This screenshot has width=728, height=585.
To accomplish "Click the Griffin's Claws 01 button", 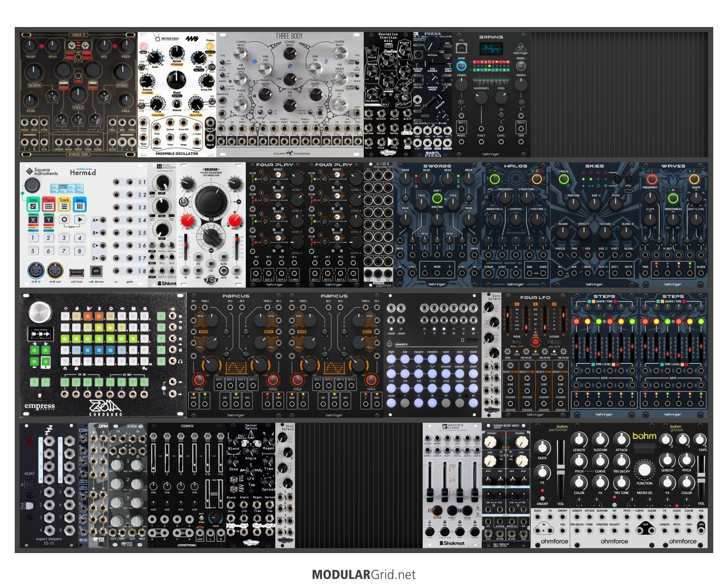I will coord(430,532).
